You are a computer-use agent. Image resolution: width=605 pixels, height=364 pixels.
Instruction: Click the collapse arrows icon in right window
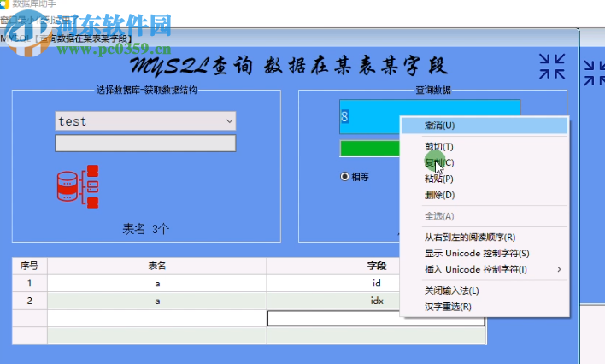[x=594, y=73]
